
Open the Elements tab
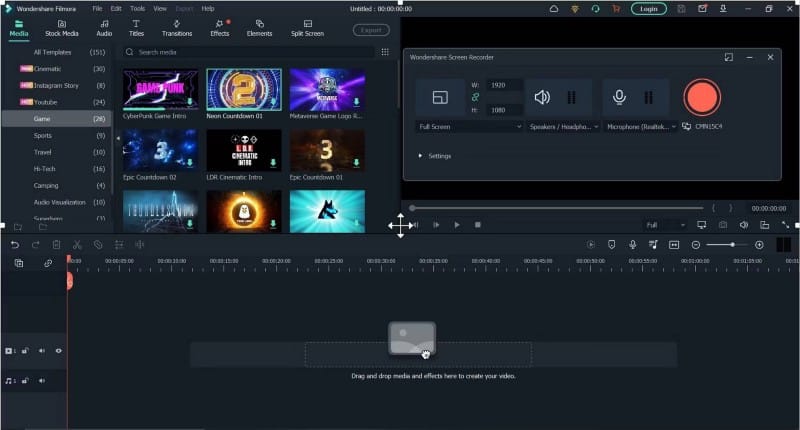[259, 29]
